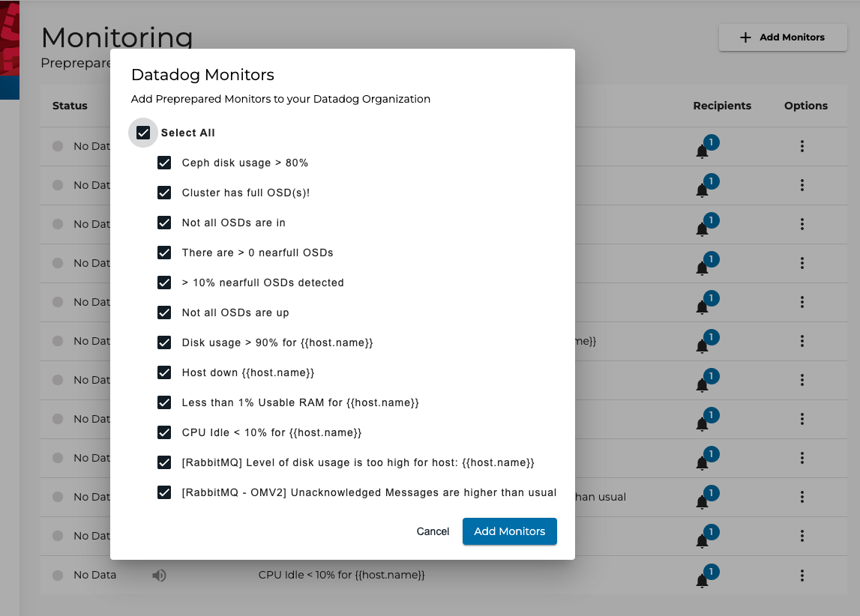Click the Options column header
The image size is (860, 616).
[x=806, y=106]
